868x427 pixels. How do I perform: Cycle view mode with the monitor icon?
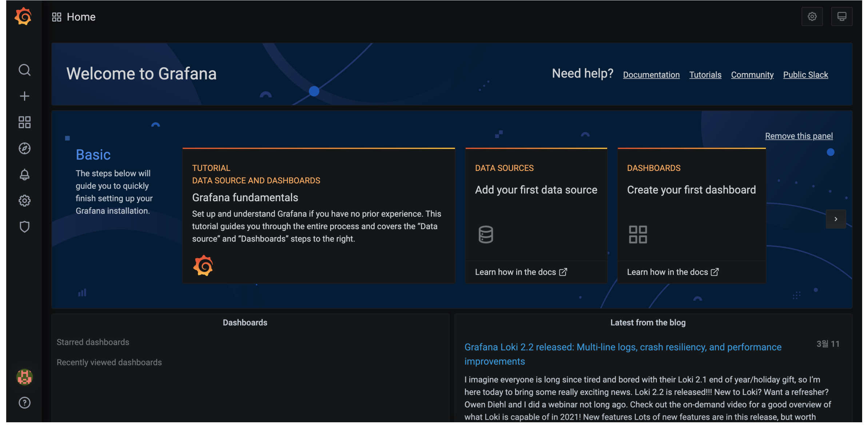(842, 16)
